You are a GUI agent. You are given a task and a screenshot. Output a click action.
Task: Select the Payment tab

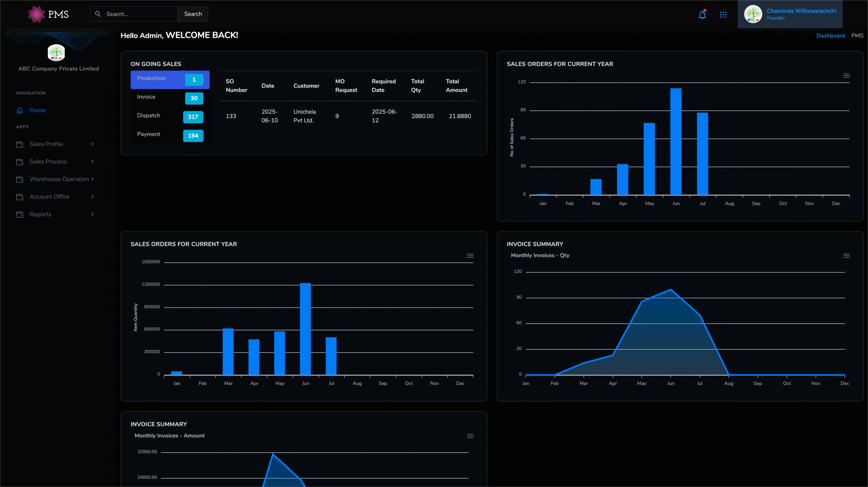tap(170, 136)
